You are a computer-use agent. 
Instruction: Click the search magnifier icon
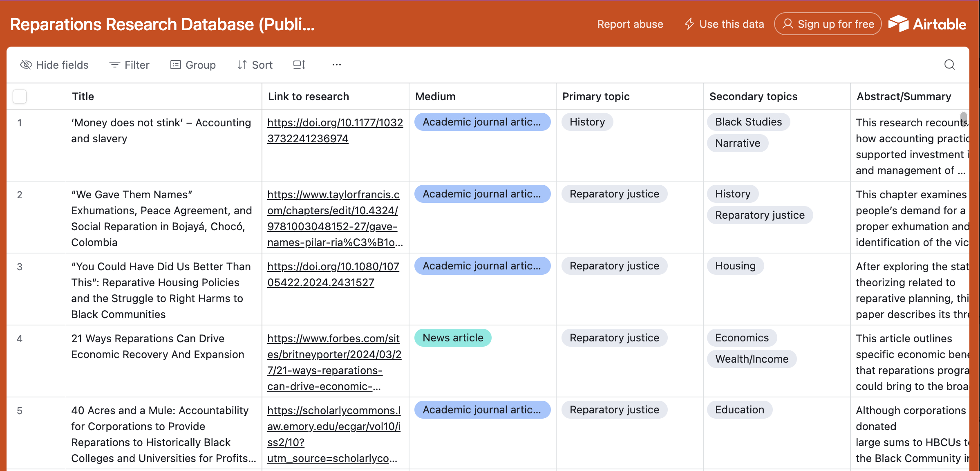tap(949, 65)
